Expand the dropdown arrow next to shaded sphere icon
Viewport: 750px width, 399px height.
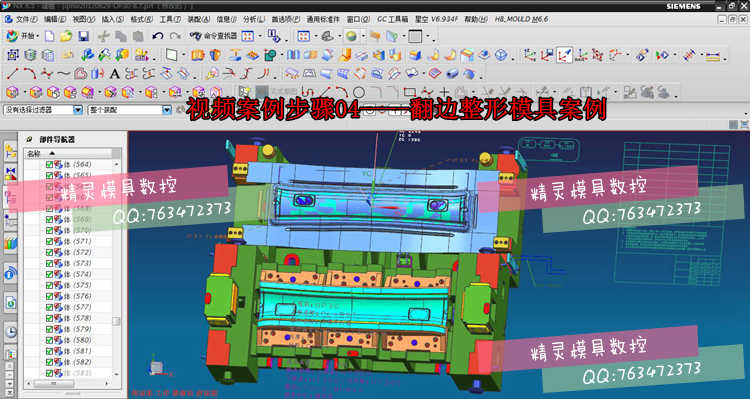point(363,36)
